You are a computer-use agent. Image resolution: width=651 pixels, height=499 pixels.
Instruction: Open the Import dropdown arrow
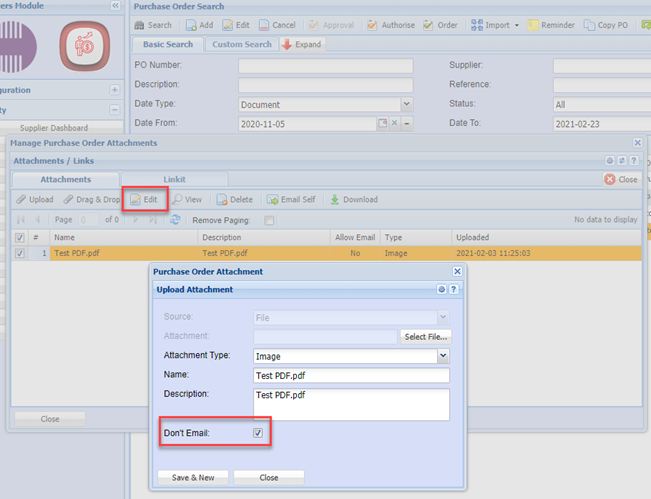(x=517, y=24)
